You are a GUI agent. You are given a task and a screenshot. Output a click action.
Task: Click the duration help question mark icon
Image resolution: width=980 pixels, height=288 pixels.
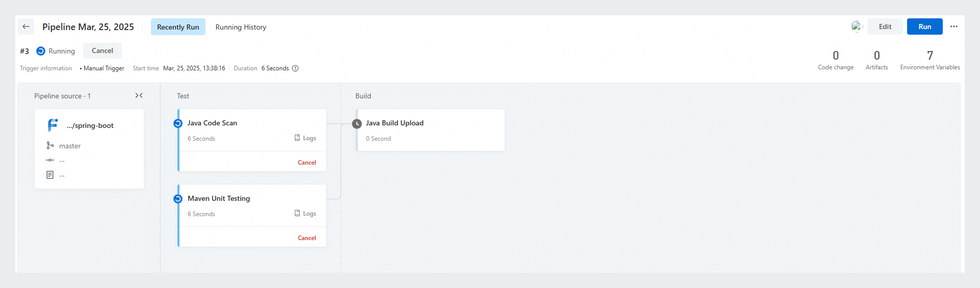point(295,68)
